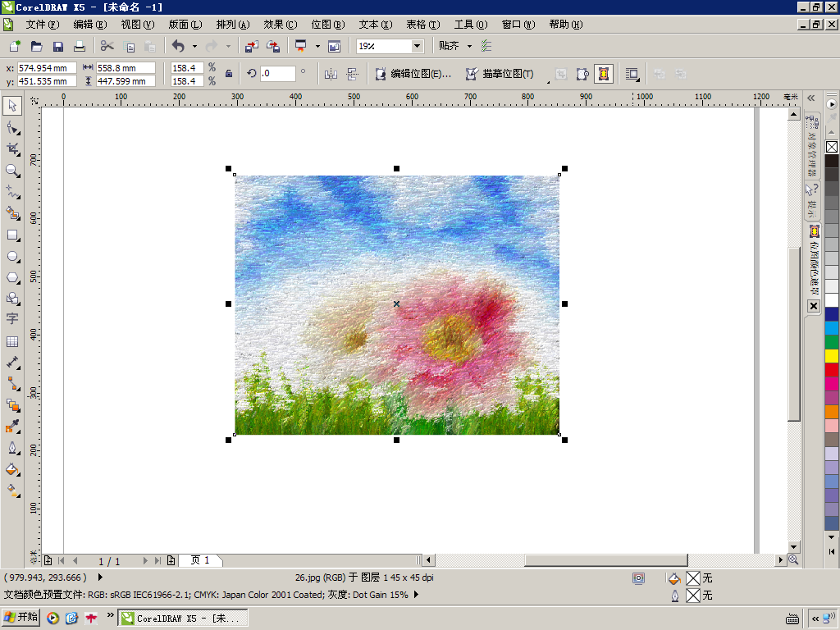Toggle lock ratio padlock

[229, 74]
